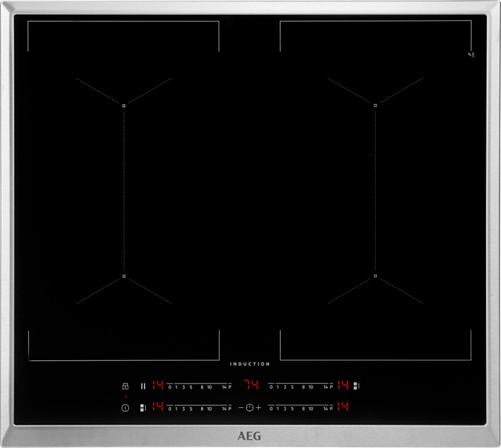Tap the child lock key icon

125,386
